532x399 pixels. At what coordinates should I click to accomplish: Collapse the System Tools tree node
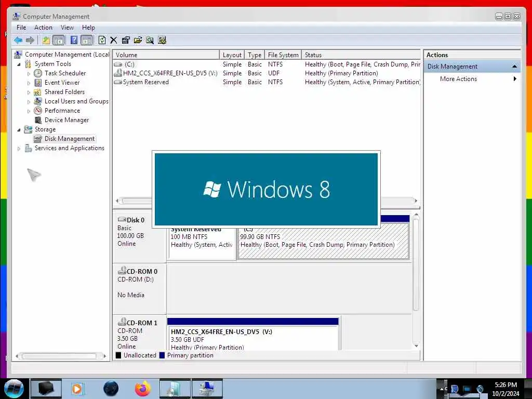click(x=19, y=64)
